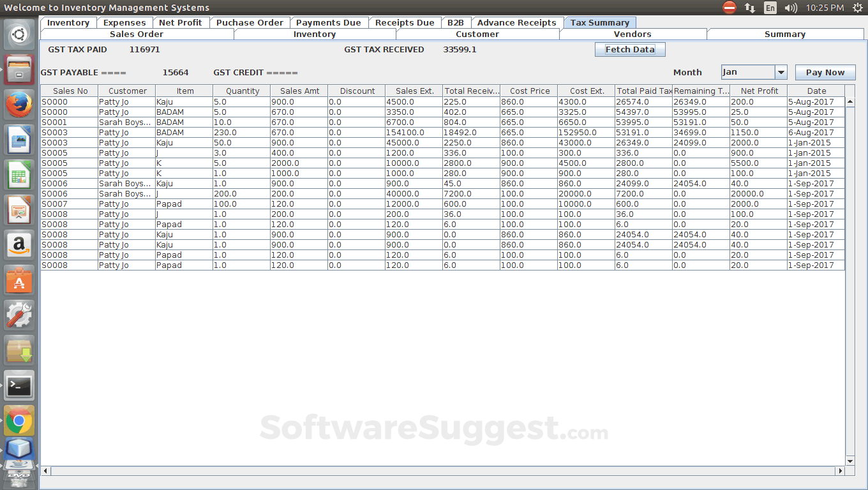Click the volume indicator in top bar
The width and height of the screenshot is (868, 490).
[x=791, y=8]
